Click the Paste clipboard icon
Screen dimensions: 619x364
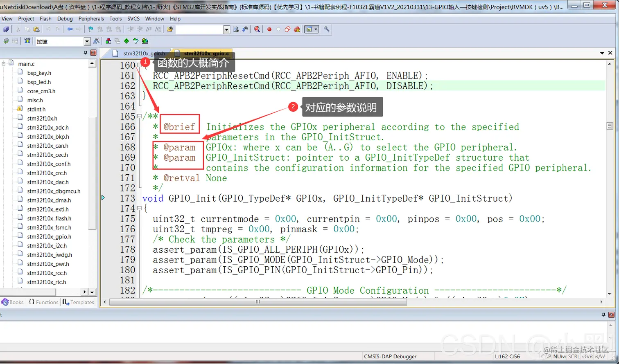[x=36, y=29]
